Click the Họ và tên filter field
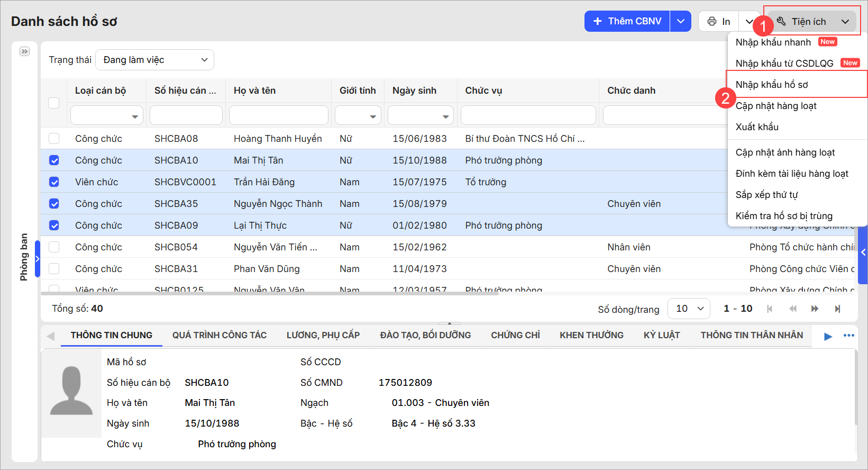The width and height of the screenshot is (868, 470). coord(278,115)
